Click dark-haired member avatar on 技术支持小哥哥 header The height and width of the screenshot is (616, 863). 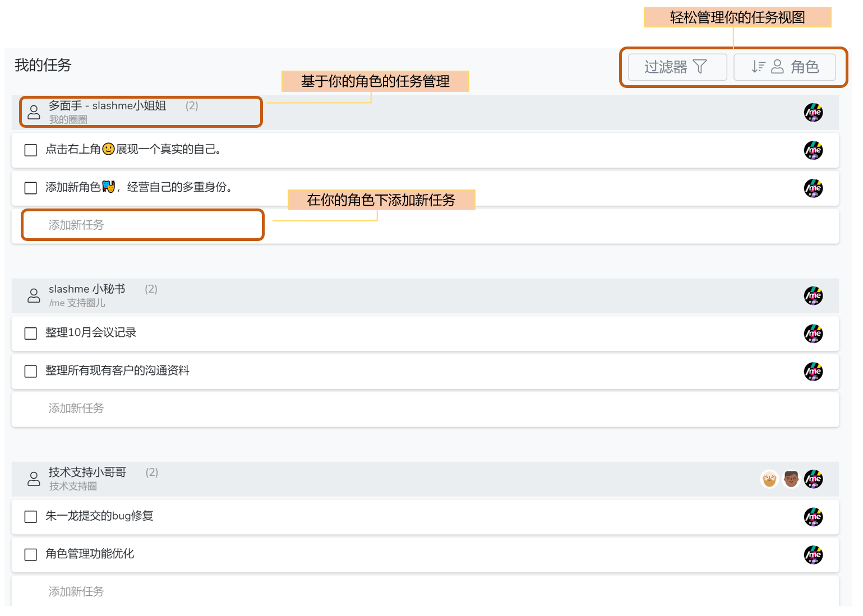pyautogui.click(x=791, y=479)
